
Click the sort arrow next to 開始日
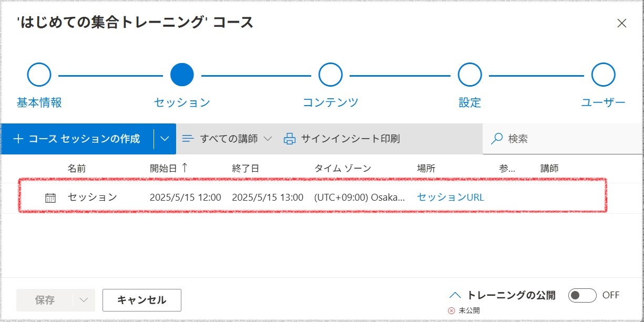[x=184, y=168]
